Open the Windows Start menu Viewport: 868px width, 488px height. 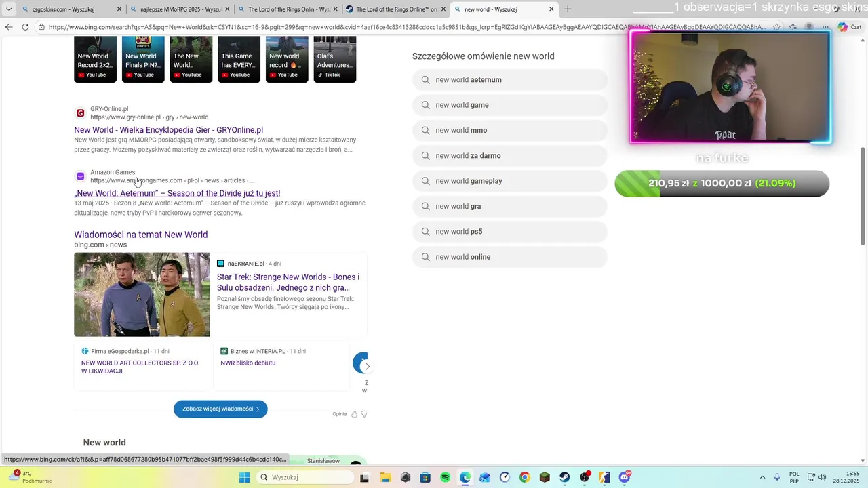245,477
